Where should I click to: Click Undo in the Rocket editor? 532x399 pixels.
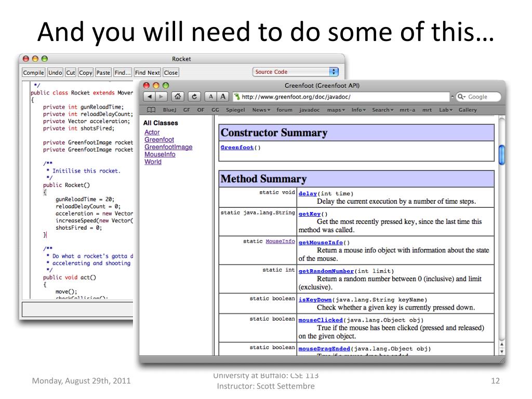coord(55,73)
